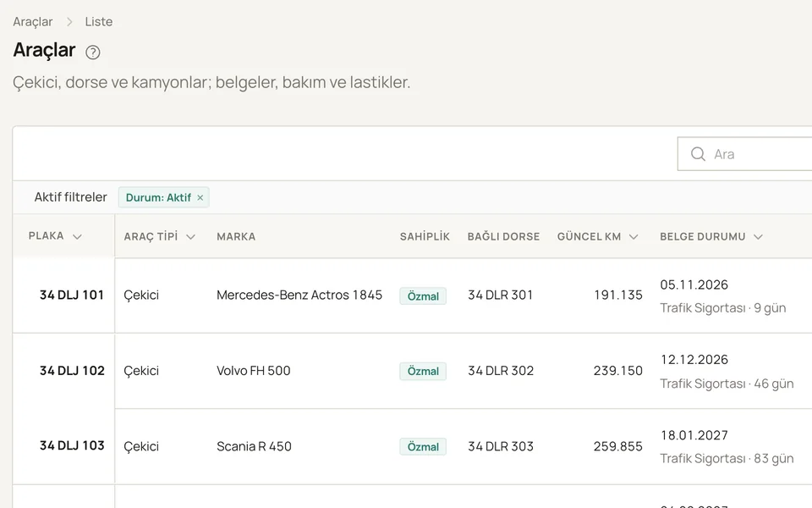Open linked trailer 34 DLR 302
The width and height of the screenshot is (812, 508).
[501, 371]
